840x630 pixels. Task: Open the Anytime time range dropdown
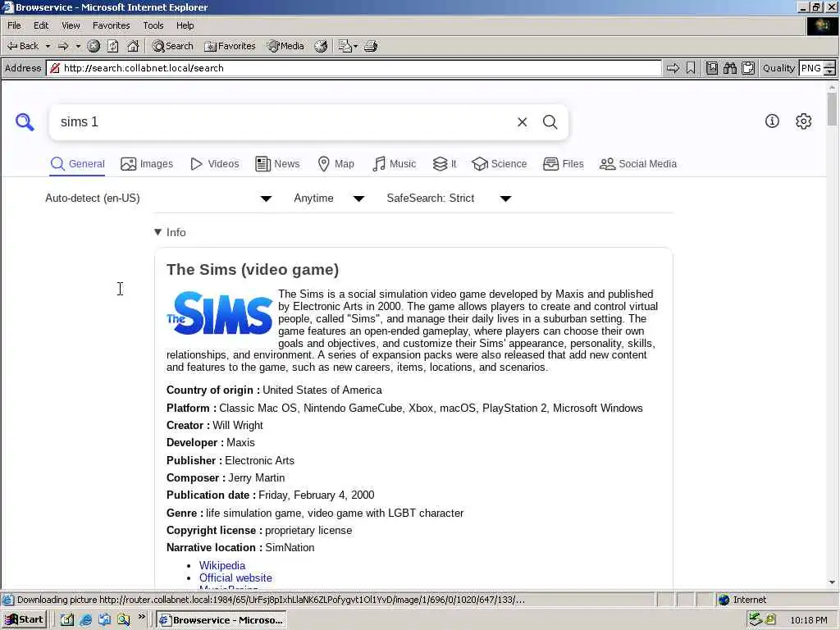[x=329, y=199]
